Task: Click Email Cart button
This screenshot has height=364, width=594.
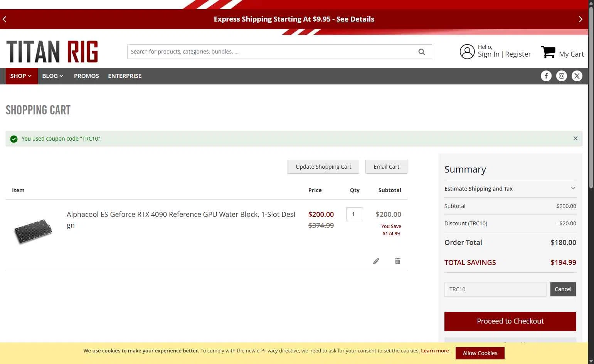Action: [386, 167]
